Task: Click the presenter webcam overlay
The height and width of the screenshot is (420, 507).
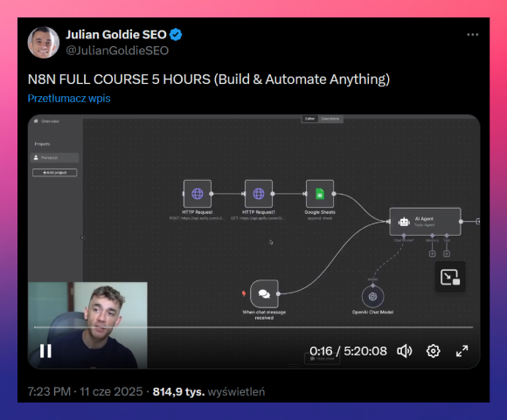Action: (x=87, y=325)
